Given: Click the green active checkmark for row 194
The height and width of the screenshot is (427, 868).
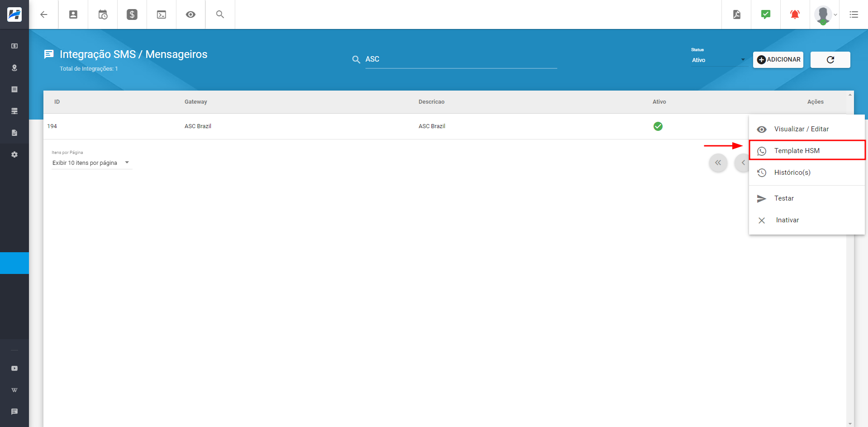Looking at the screenshot, I should click(x=658, y=126).
